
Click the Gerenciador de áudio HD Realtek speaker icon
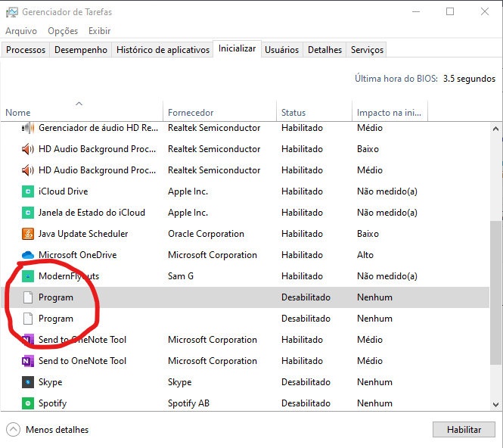28,128
